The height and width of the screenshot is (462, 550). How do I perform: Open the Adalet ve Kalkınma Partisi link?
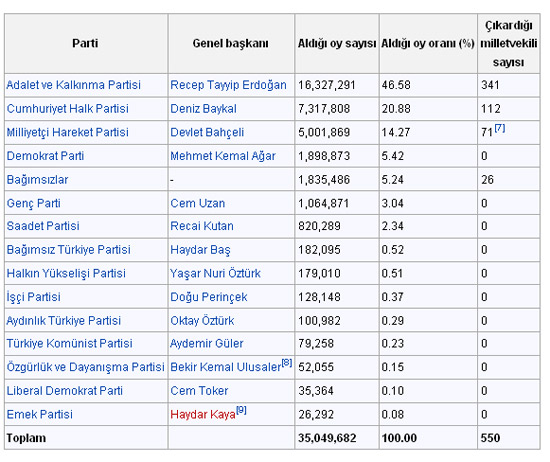tap(74, 85)
